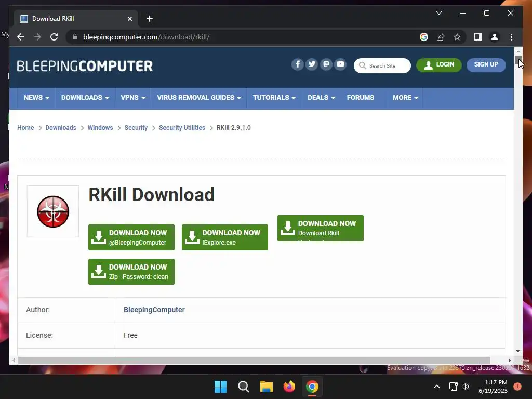
Task: Open the notification badge in tray
Action: point(517,387)
